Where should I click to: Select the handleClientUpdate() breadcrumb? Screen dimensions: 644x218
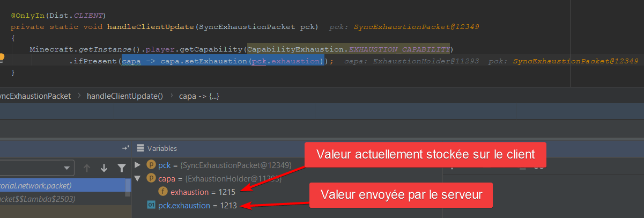(x=124, y=96)
